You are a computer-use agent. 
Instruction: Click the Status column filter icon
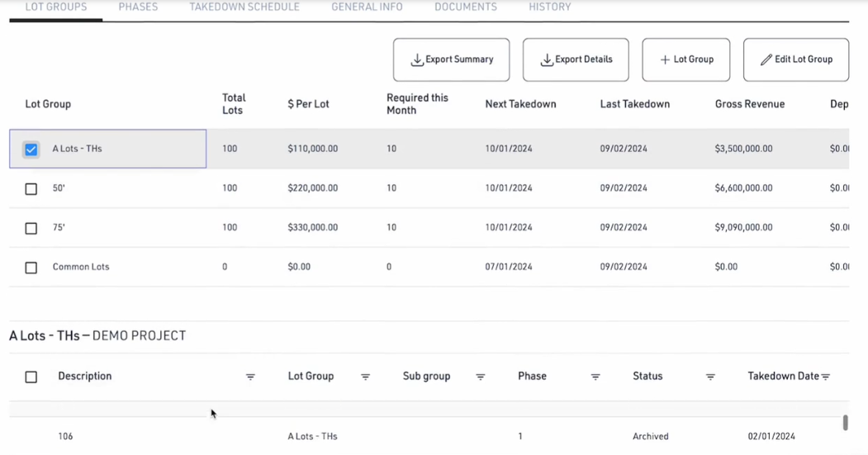tap(710, 377)
